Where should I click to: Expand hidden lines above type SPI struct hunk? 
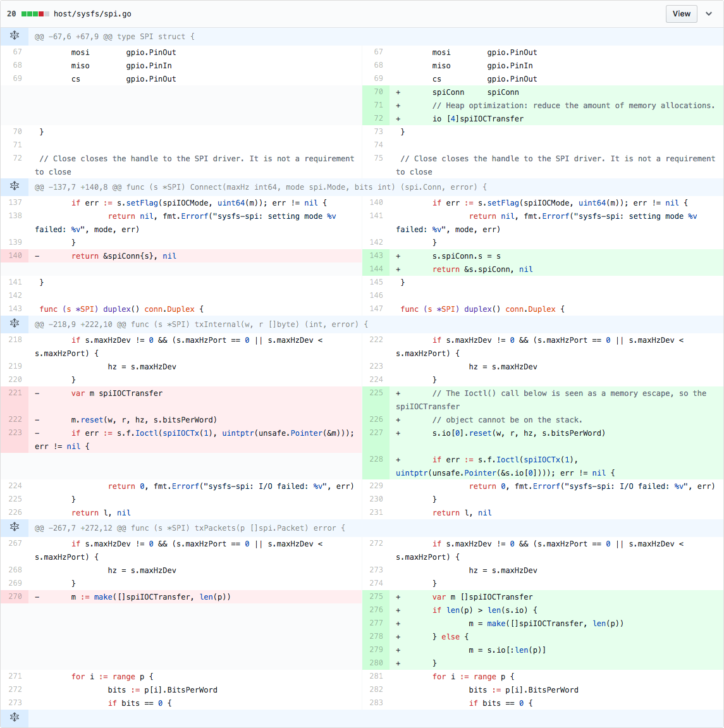pyautogui.click(x=15, y=36)
